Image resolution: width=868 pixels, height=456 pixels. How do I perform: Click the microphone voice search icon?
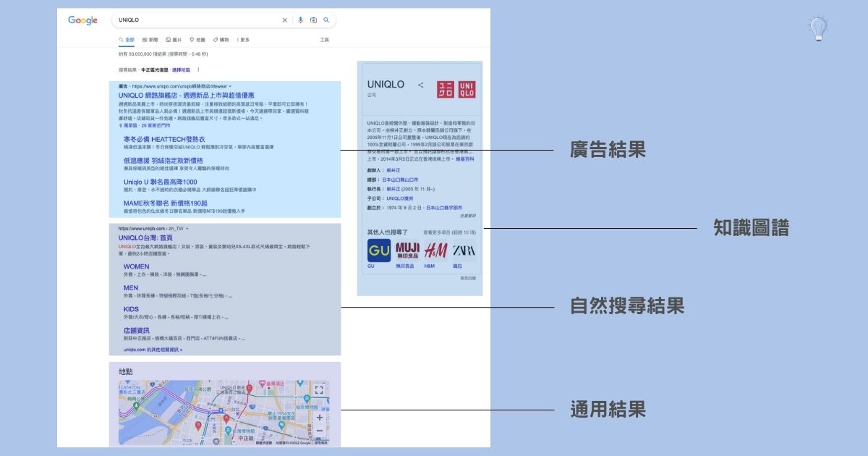tap(300, 20)
